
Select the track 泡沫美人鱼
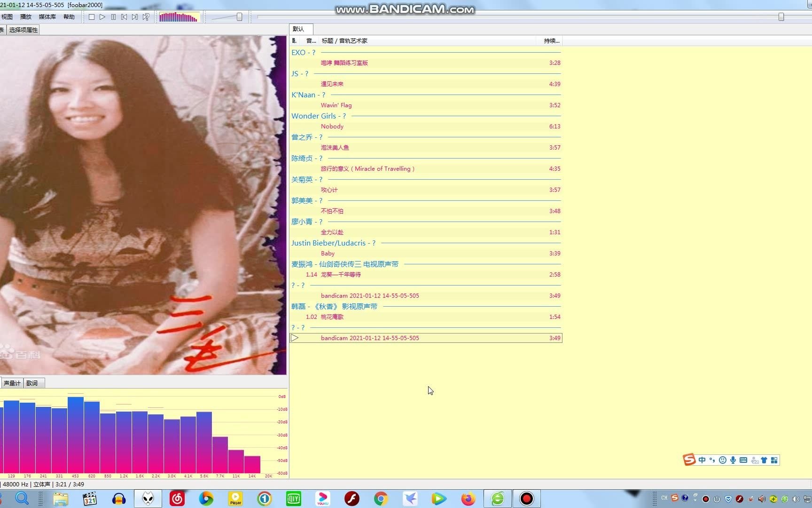[x=426, y=148]
